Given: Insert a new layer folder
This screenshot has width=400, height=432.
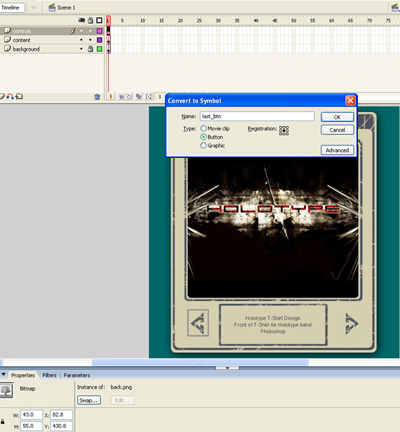Looking at the screenshot, I should pos(19,96).
